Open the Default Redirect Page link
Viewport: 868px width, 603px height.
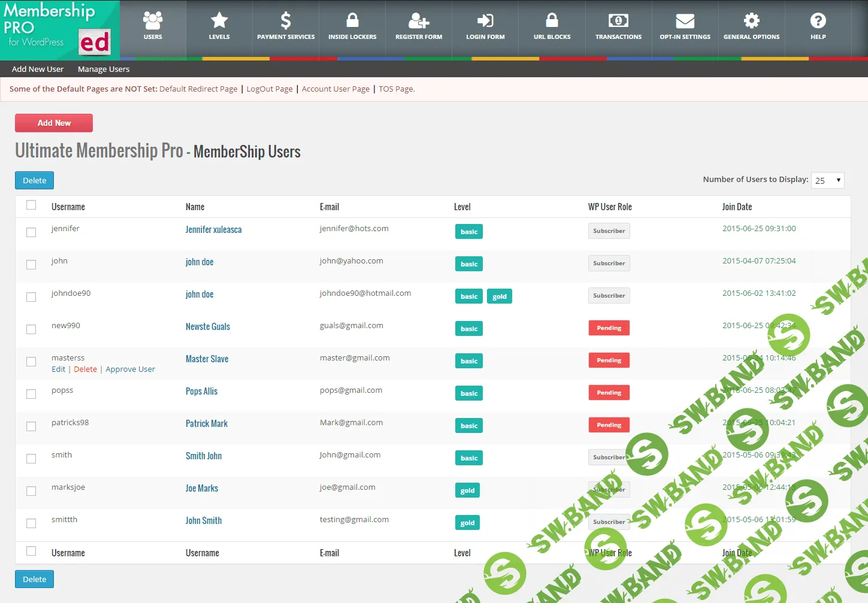[x=198, y=89]
